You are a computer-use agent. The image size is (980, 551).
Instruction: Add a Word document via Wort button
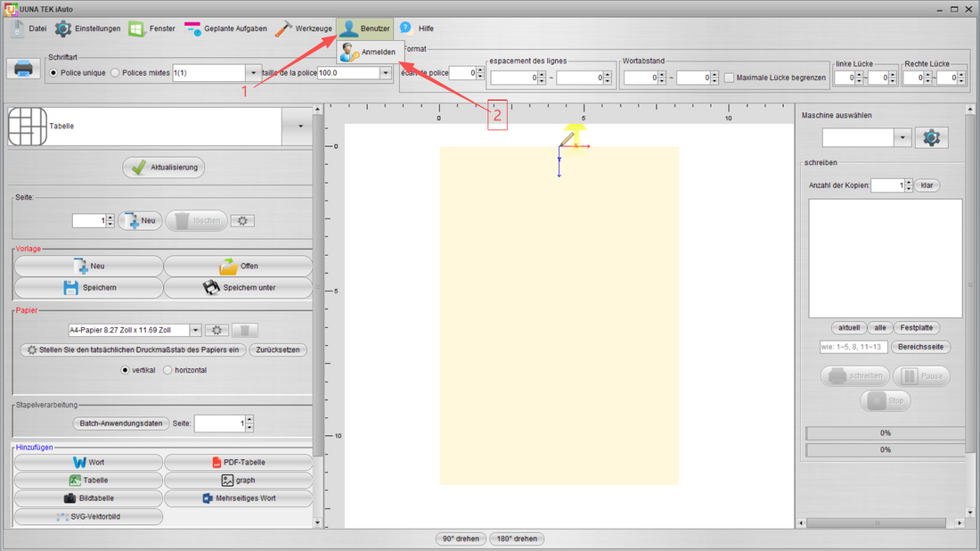click(x=89, y=462)
